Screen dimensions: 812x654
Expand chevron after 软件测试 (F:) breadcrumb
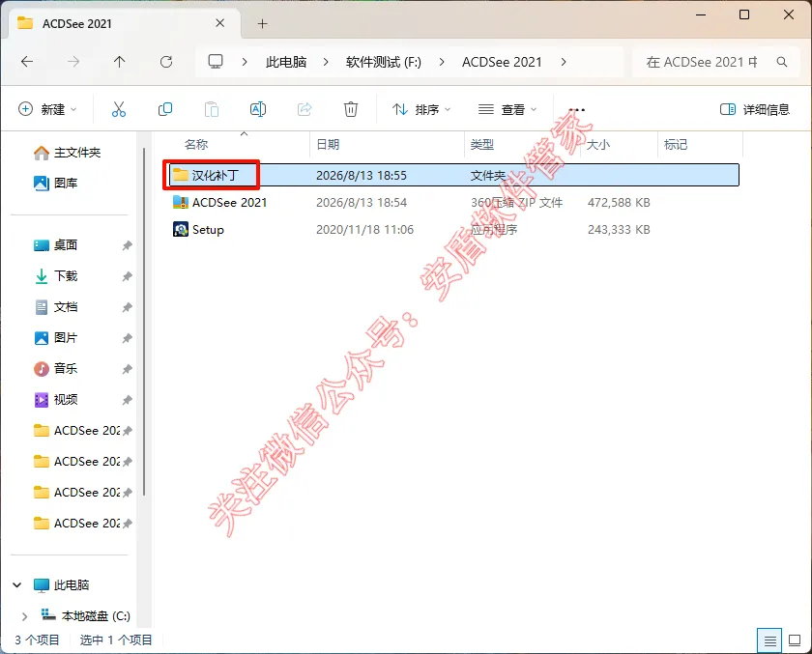[442, 62]
